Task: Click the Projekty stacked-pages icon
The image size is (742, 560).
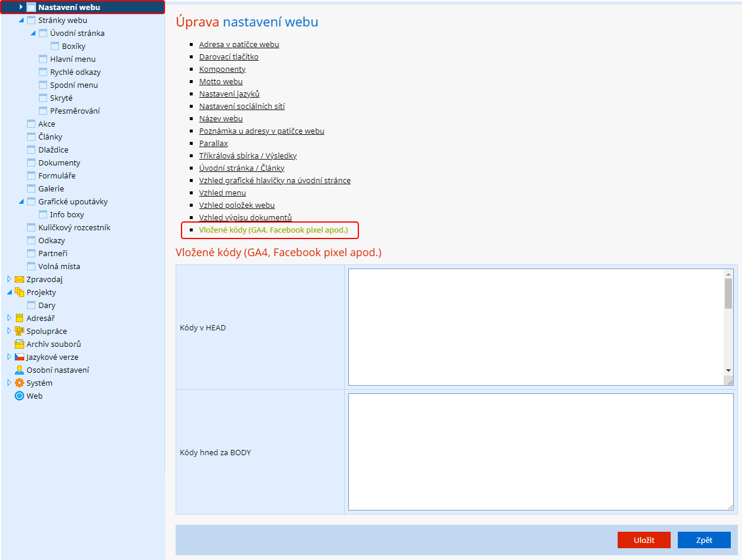Action: pyautogui.click(x=19, y=292)
